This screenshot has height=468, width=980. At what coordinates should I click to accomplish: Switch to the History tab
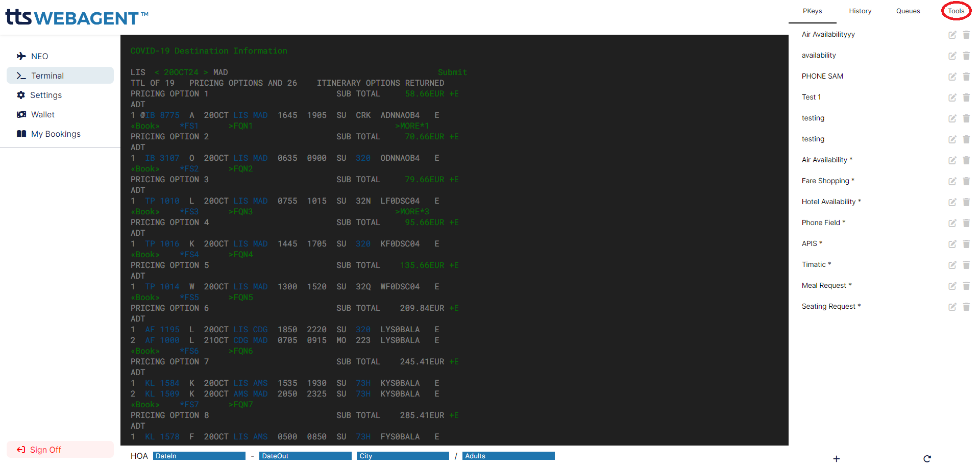click(860, 11)
